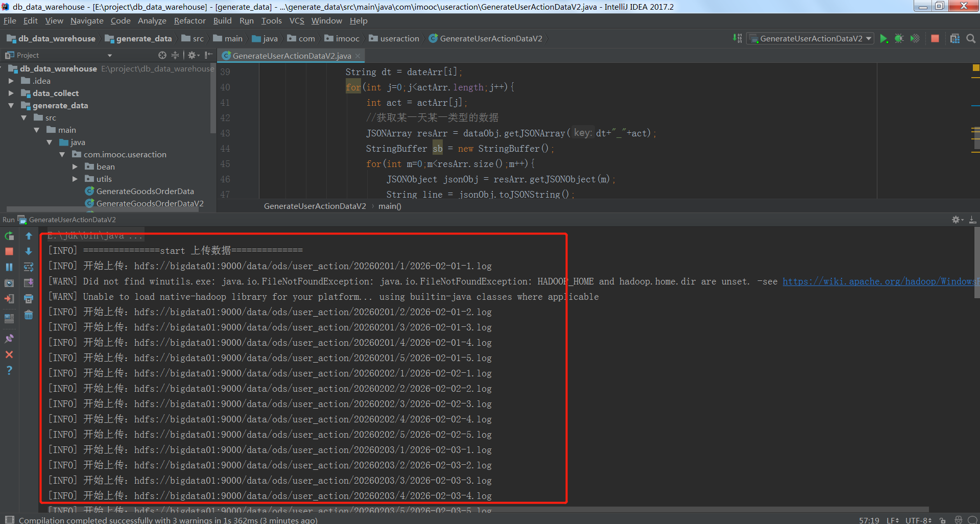Expand the data_collect module

click(x=11, y=93)
